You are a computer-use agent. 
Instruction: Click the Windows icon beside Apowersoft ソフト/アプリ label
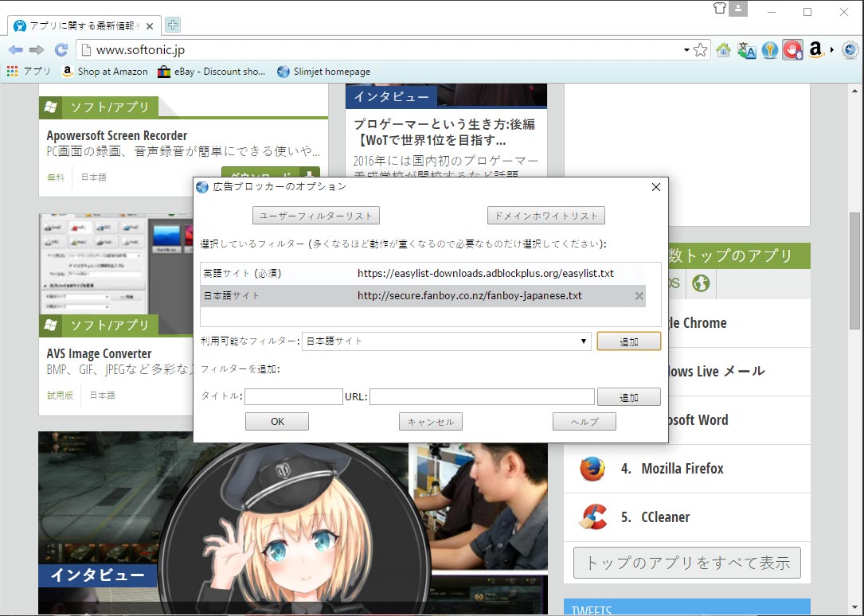[x=51, y=107]
